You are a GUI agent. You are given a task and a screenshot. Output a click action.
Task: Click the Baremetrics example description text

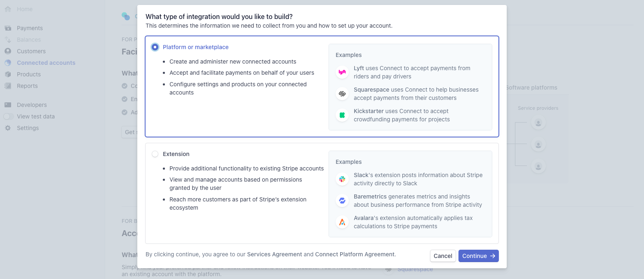418,201
